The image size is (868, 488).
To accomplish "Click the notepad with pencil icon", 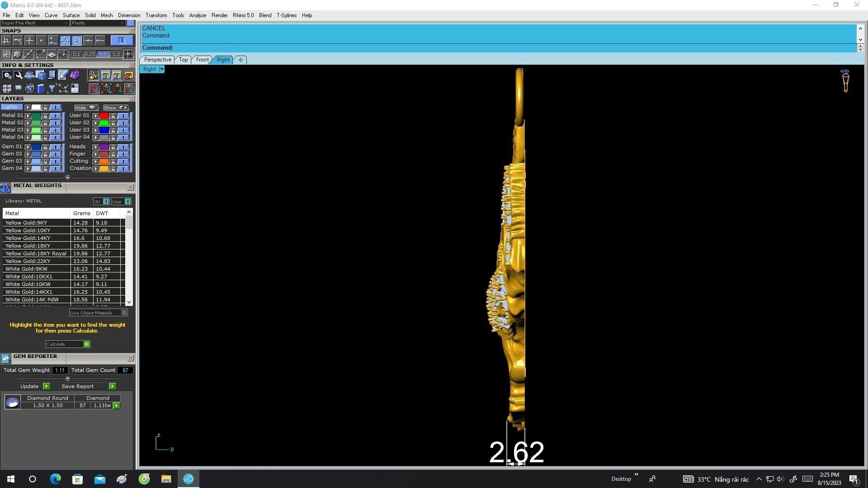I will pyautogui.click(x=63, y=75).
